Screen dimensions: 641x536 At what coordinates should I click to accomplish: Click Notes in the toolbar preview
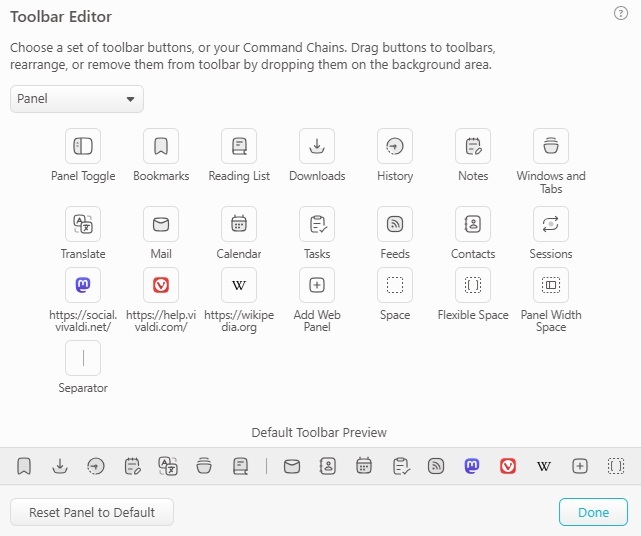[x=132, y=466]
